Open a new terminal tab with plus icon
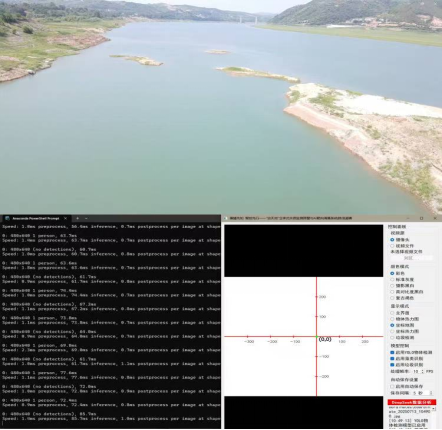Image resolution: width=442 pixels, height=430 pixels. tap(77, 218)
